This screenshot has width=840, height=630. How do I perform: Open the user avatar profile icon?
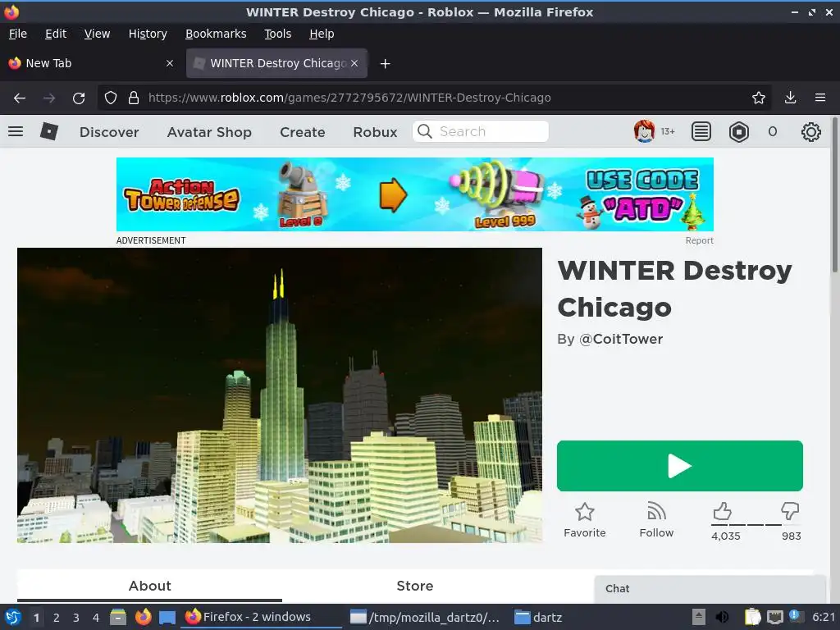click(644, 131)
